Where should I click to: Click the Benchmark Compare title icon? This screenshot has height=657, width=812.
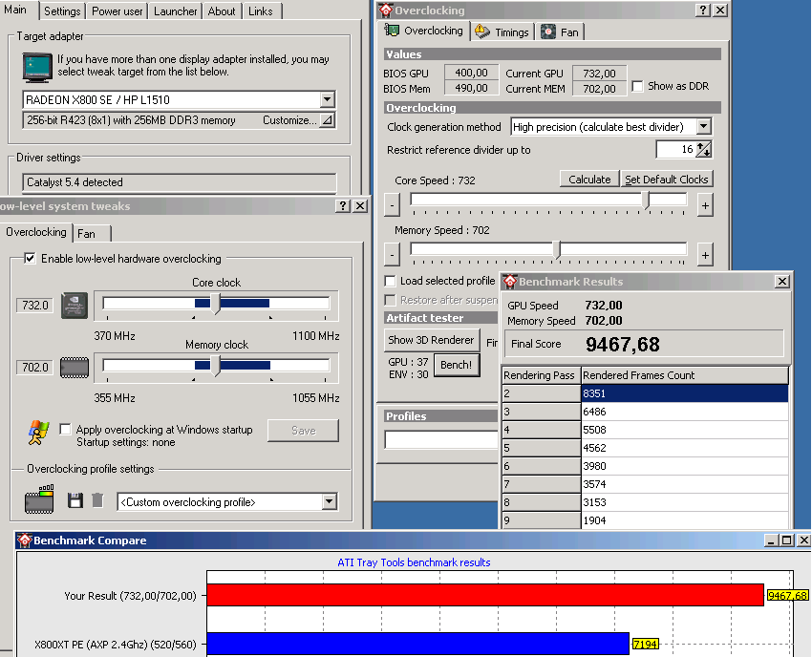pos(24,540)
